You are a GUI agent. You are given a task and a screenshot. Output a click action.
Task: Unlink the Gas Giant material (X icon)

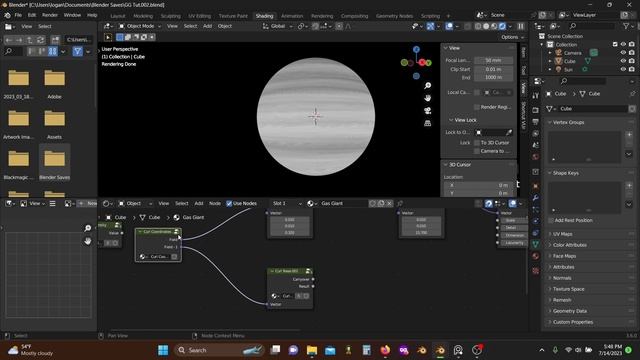point(389,203)
